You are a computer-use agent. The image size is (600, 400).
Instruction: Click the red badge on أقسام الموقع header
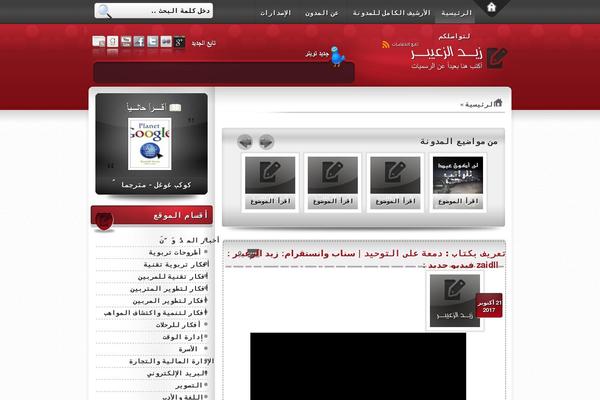pyautogui.click(x=104, y=221)
